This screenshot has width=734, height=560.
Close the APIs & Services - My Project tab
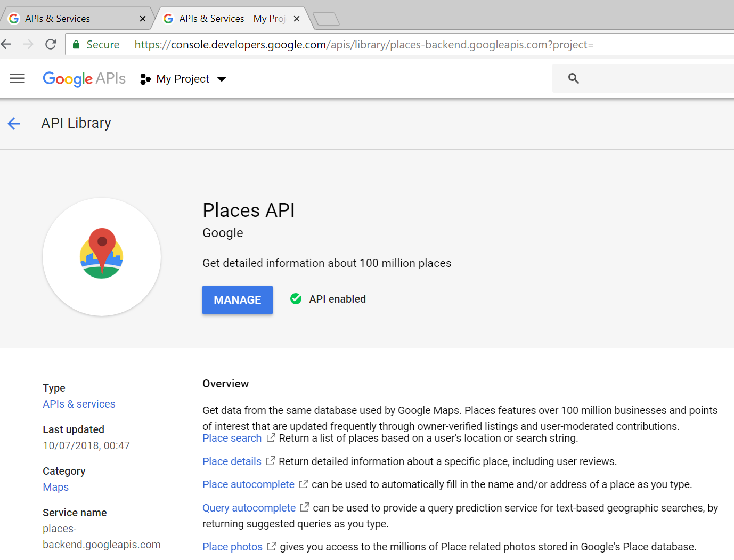click(297, 19)
